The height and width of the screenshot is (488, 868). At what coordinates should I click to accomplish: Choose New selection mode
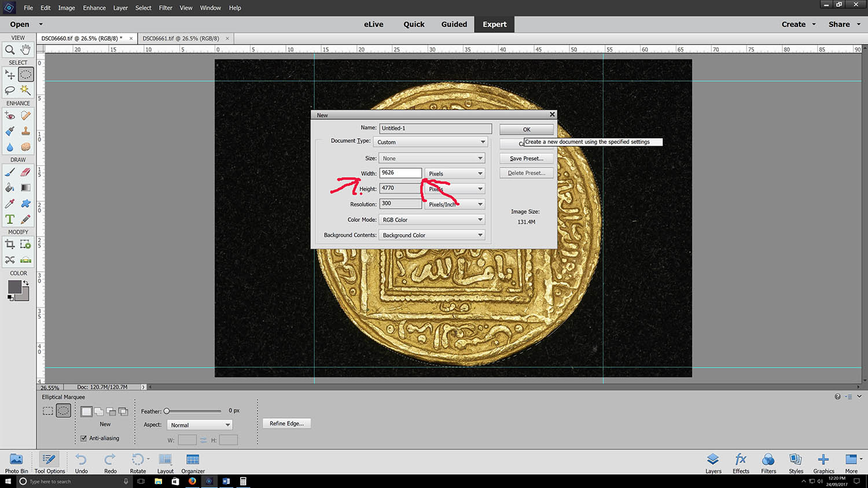(86, 412)
